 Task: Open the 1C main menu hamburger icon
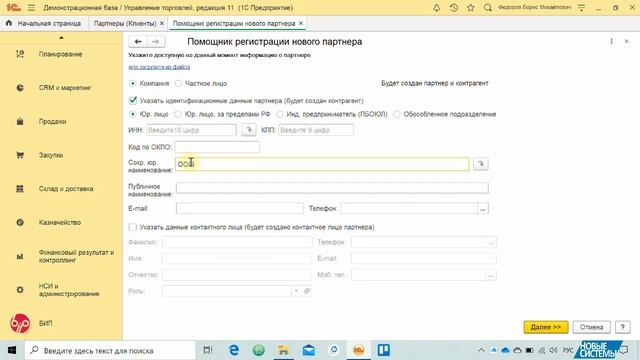(x=31, y=8)
